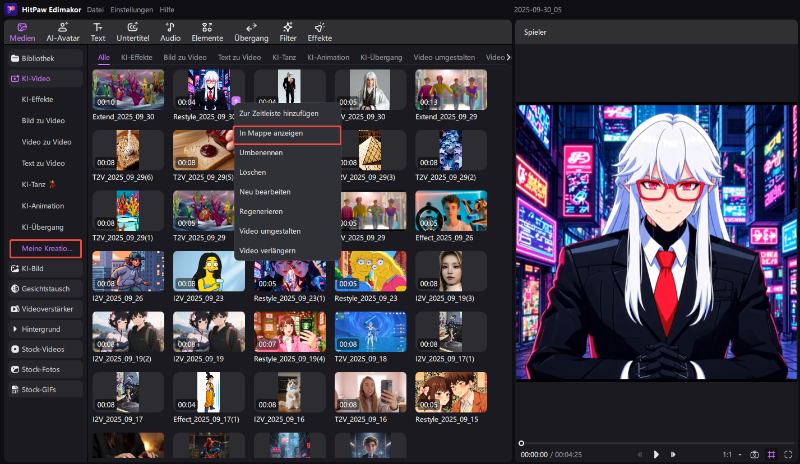Select the Untertitel toolbar icon
800x464 pixels.
tap(132, 32)
